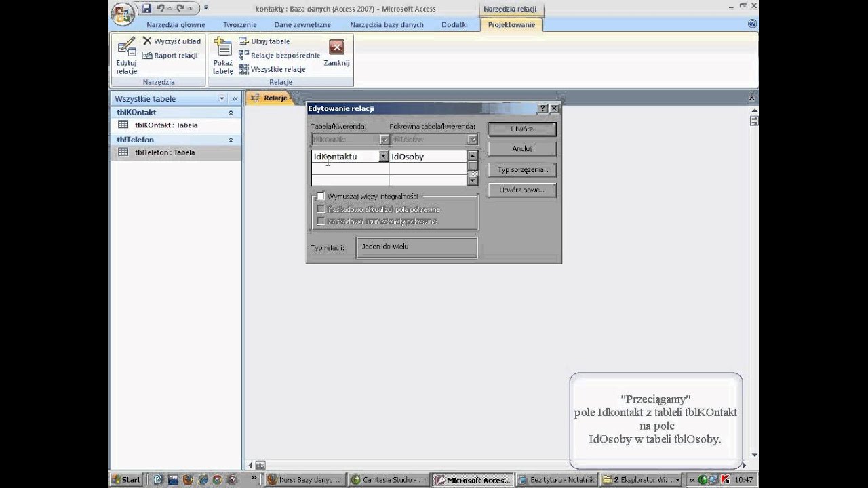The height and width of the screenshot is (488, 868).
Task: Open the Tabela/Kwerenda combo box
Action: point(351,140)
